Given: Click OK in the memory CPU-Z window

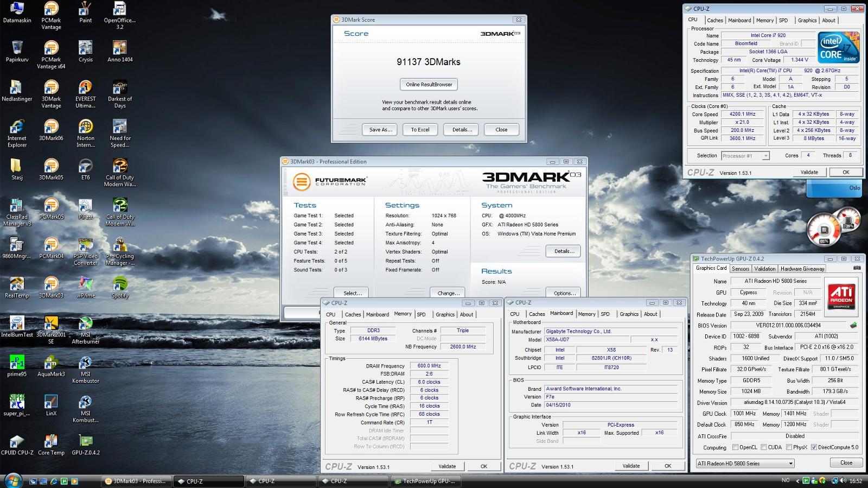Looking at the screenshot, I should click(x=483, y=466).
